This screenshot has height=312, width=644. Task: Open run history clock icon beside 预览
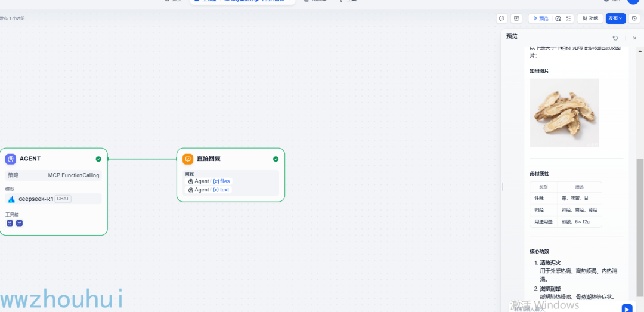[558, 18]
